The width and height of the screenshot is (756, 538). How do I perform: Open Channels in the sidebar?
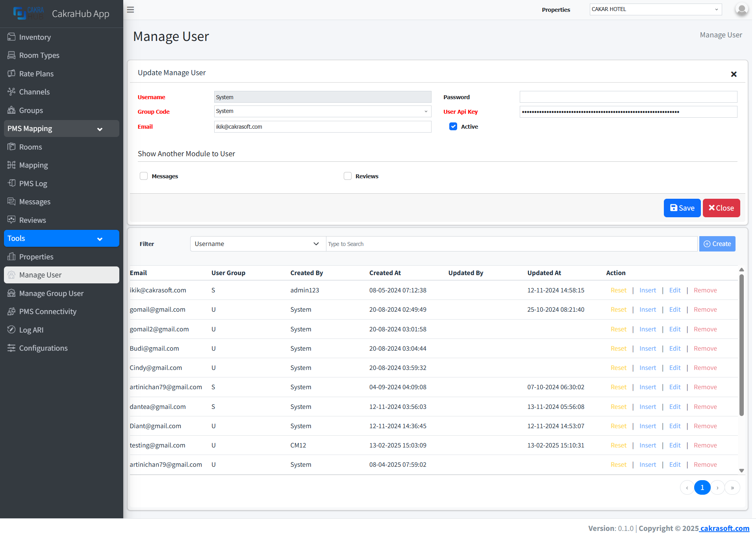click(34, 92)
